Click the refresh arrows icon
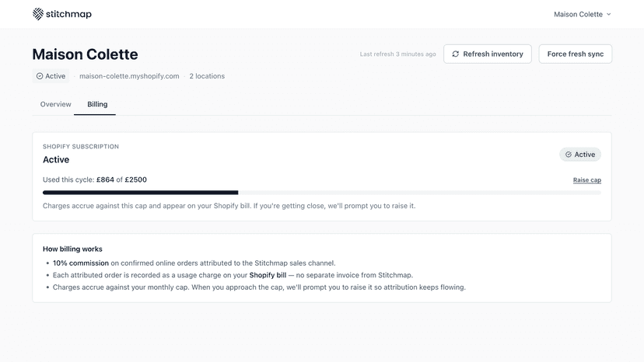 click(x=456, y=54)
